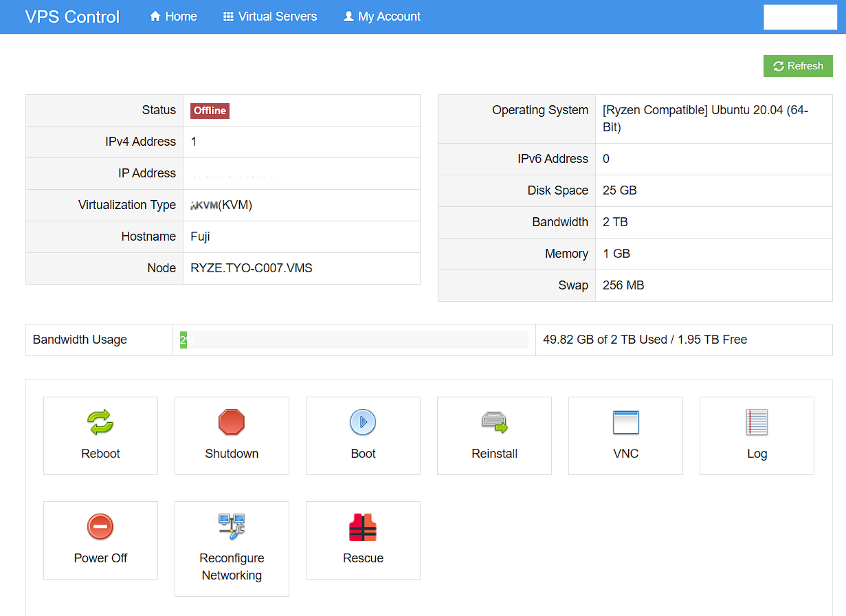The width and height of the screenshot is (846, 616).
Task: Click the green Refresh button
Action: pos(798,66)
